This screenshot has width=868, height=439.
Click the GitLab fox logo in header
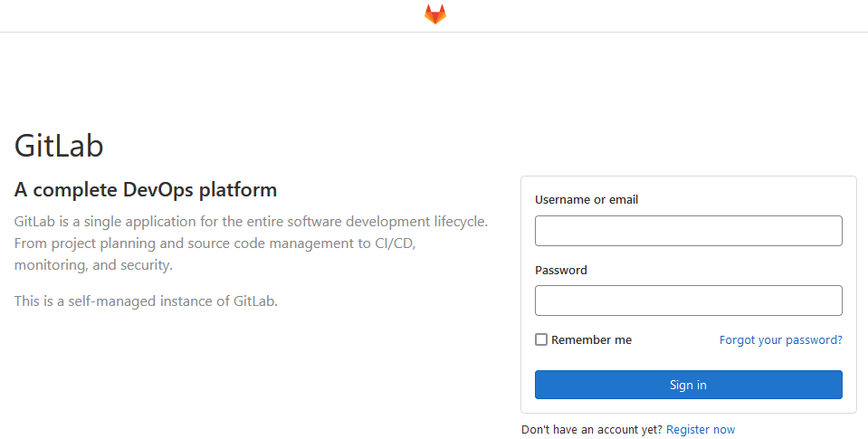pos(435,14)
